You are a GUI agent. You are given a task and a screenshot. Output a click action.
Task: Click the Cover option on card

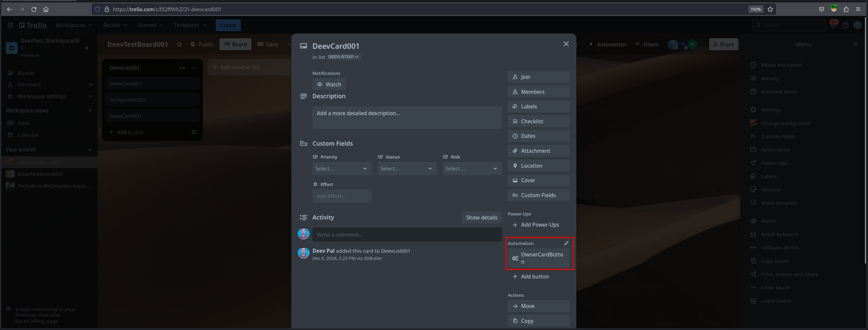(539, 180)
